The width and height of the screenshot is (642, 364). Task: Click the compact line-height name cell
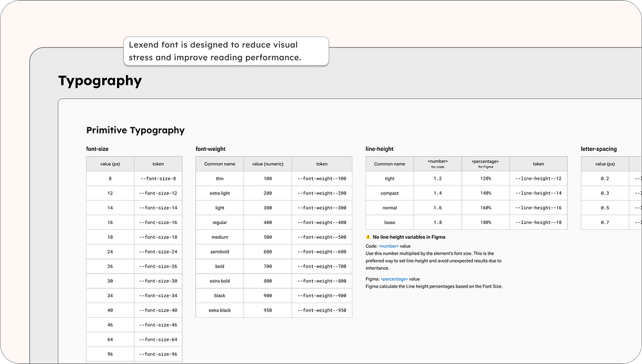coord(390,193)
